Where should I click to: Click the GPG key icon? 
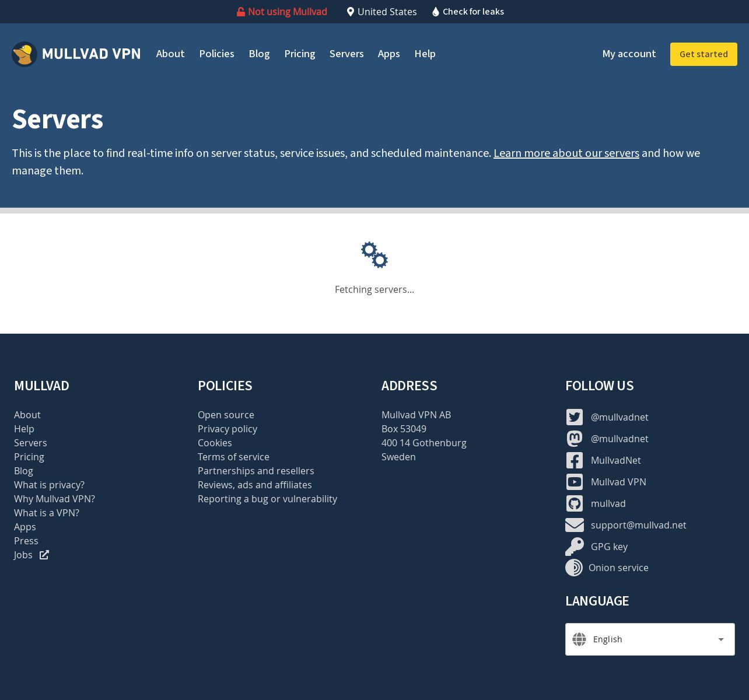point(575,547)
